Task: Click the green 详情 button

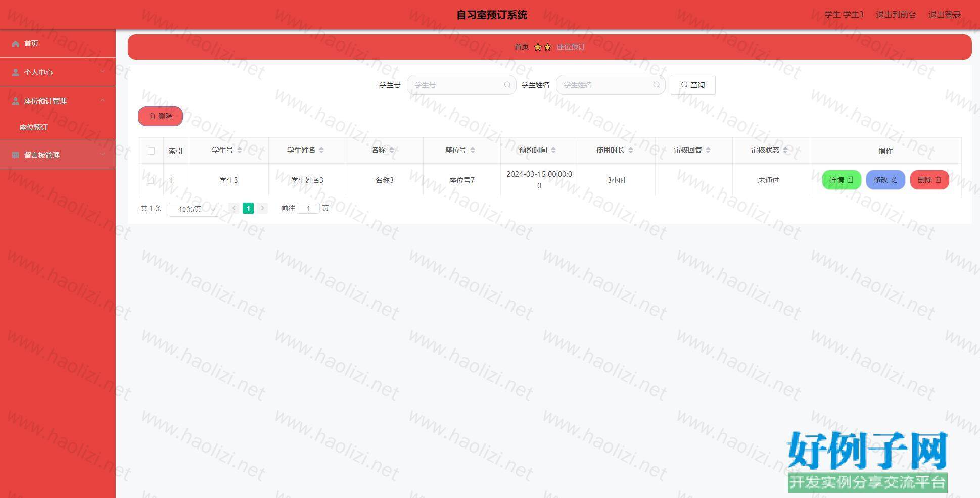Action: [x=841, y=180]
